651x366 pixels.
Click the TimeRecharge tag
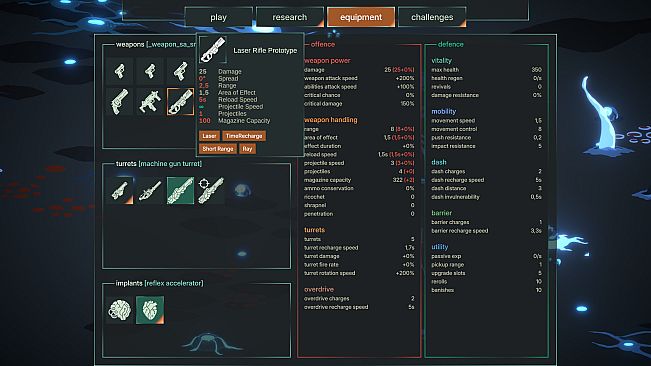tap(244, 136)
